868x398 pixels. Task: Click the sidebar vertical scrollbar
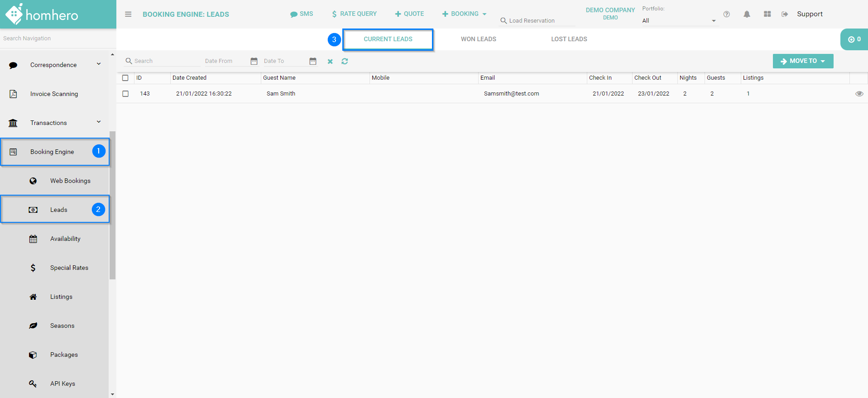pos(112,204)
